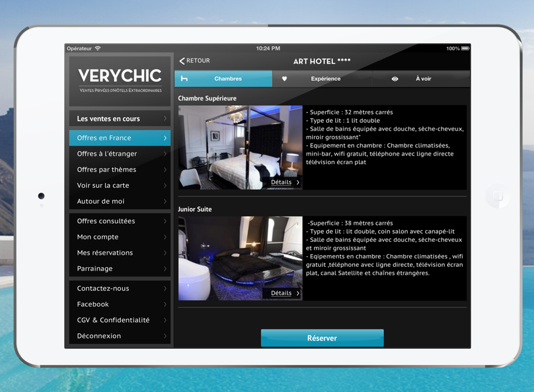Go back with the RETOUR label
The image size is (534, 392).
point(198,61)
